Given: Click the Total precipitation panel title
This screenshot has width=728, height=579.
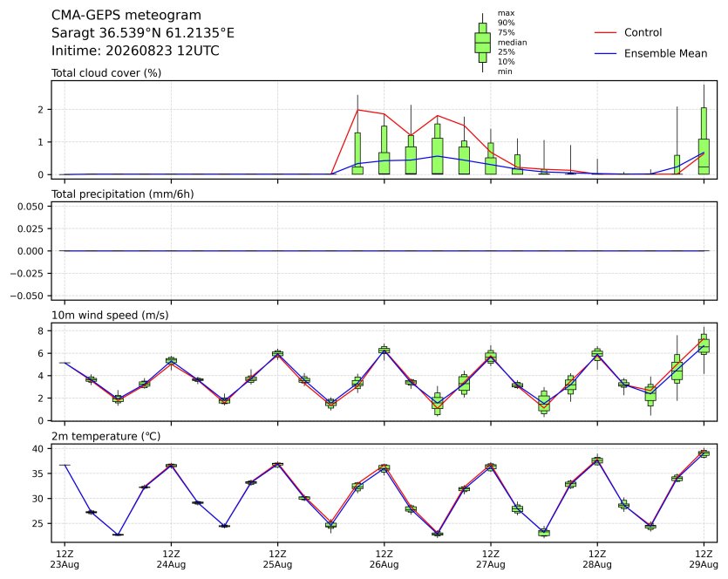Looking at the screenshot, I should click(x=123, y=194).
